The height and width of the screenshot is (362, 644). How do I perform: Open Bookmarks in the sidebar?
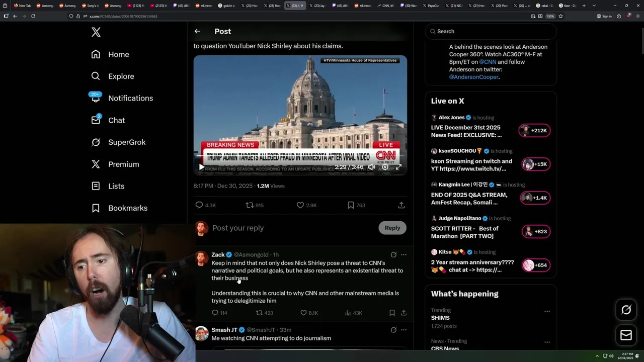point(119,208)
